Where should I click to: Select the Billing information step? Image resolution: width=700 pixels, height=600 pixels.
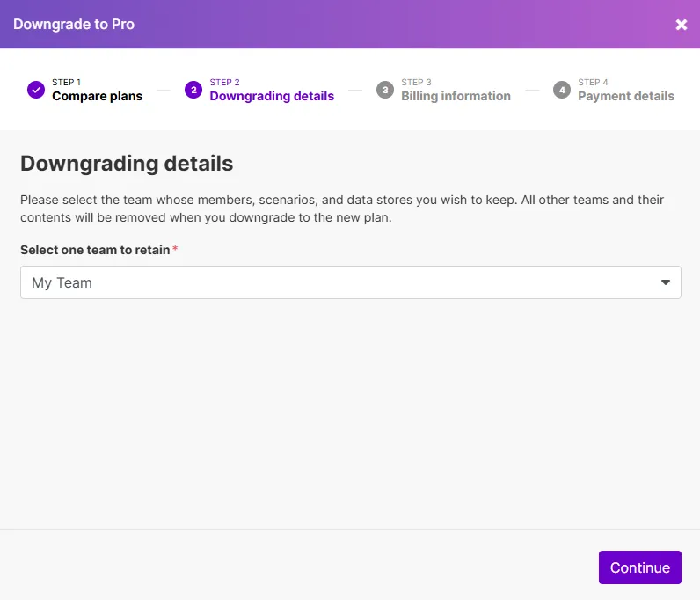456,96
